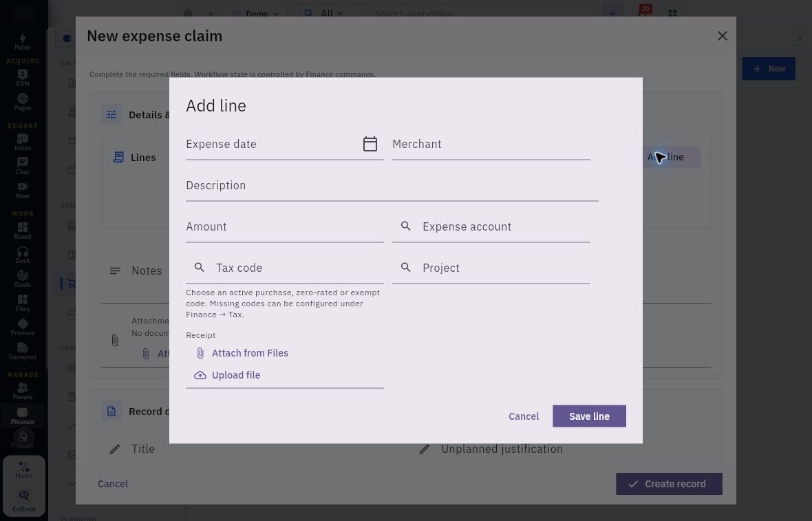
Task: Open Transport in the sidebar
Action: pos(22,352)
